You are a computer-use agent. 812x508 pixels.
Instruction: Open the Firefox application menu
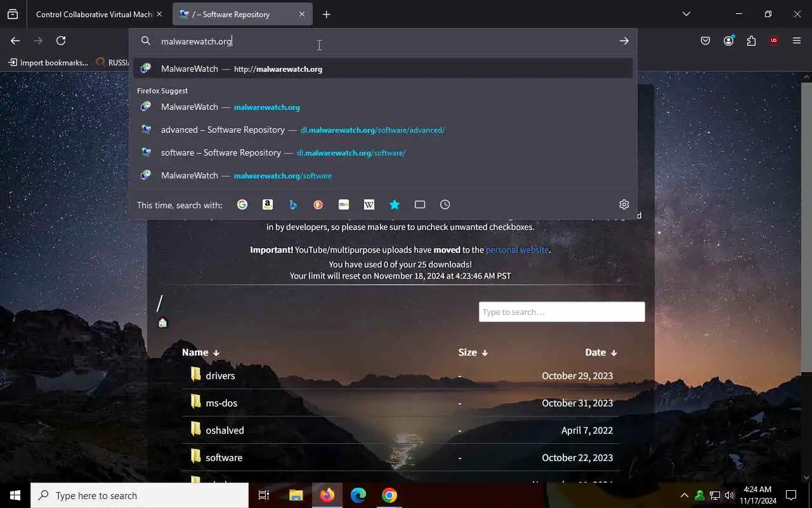pyautogui.click(x=797, y=41)
